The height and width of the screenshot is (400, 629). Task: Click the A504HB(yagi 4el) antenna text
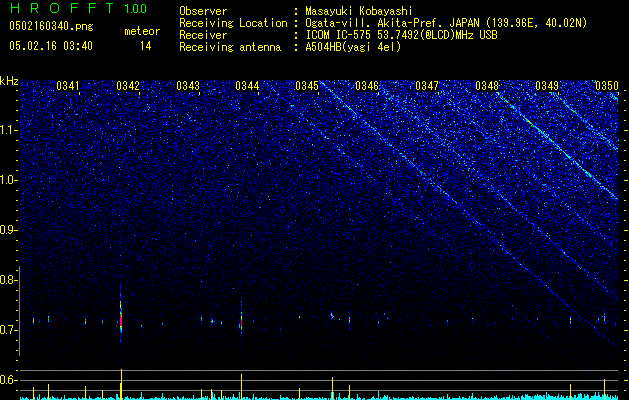[353, 47]
